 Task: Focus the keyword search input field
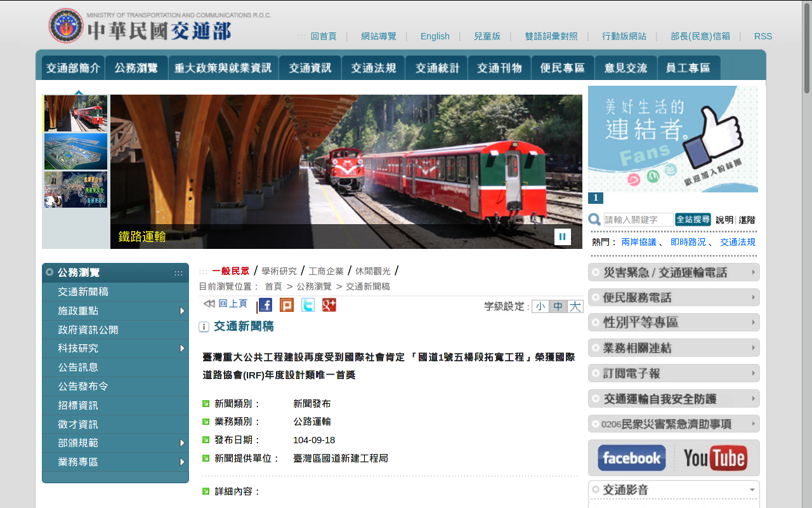[x=638, y=220]
